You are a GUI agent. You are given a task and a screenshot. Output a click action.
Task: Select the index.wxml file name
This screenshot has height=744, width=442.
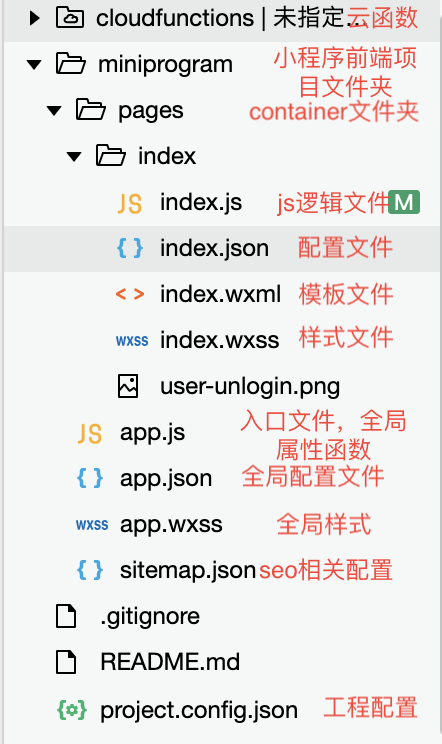(221, 294)
